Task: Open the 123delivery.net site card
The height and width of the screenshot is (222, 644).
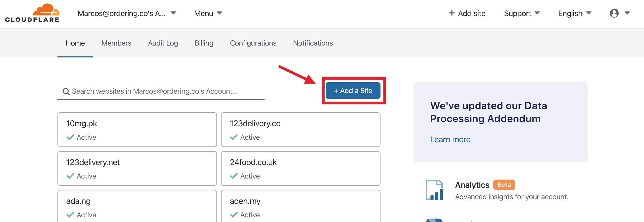Action: click(x=137, y=168)
